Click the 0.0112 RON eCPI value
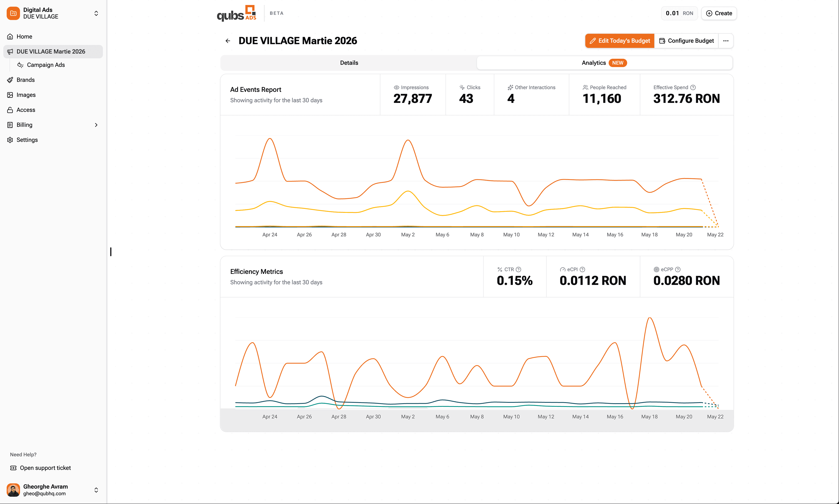839x504 pixels. [x=593, y=281]
